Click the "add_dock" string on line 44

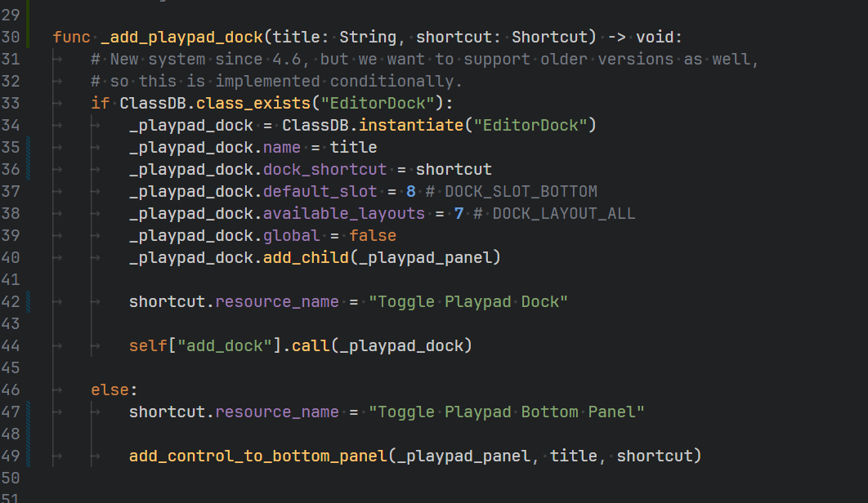[x=228, y=345]
